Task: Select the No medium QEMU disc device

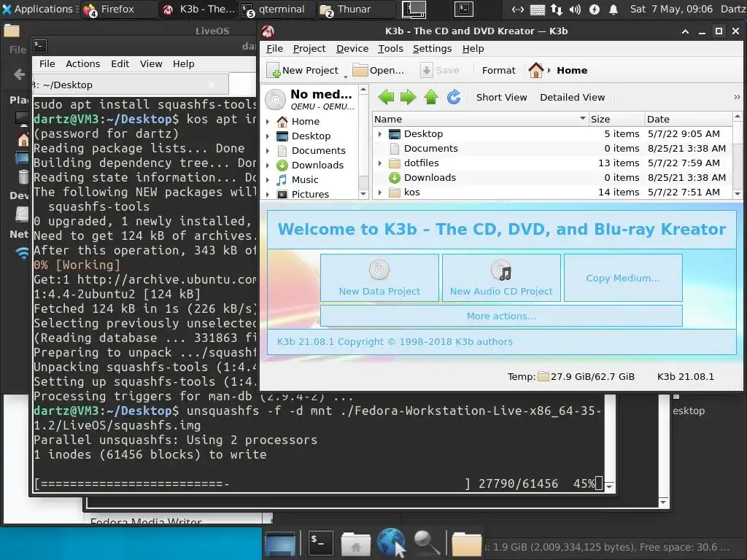Action: click(x=309, y=99)
